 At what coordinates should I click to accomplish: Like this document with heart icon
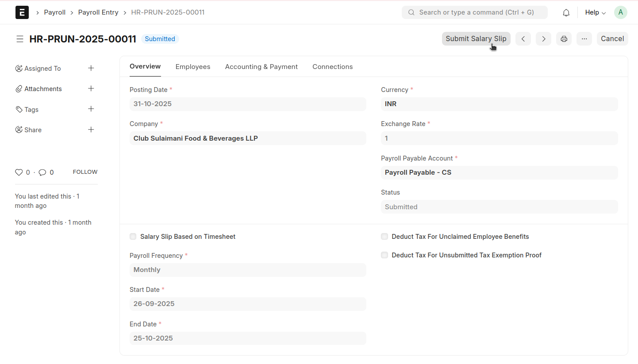[19, 172]
